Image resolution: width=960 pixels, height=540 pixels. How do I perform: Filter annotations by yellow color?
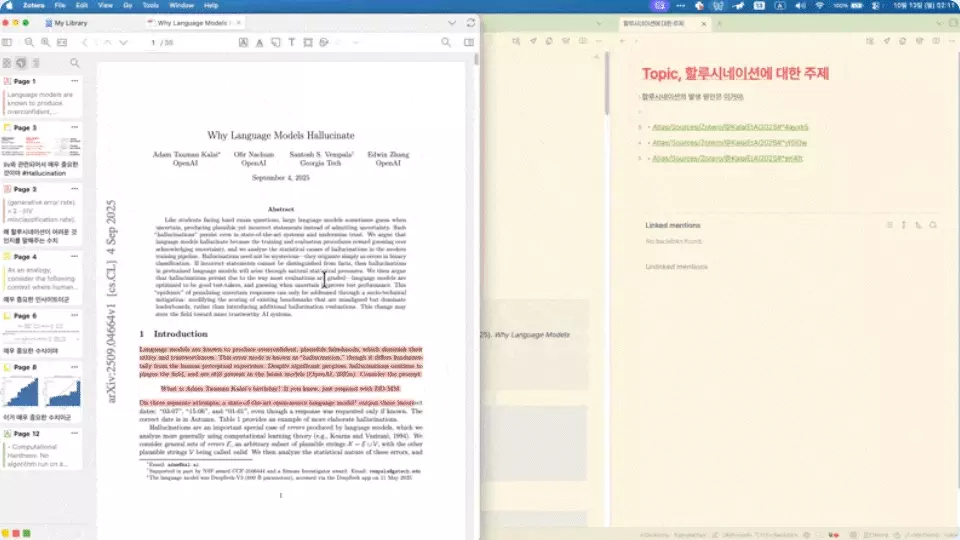coord(6,533)
